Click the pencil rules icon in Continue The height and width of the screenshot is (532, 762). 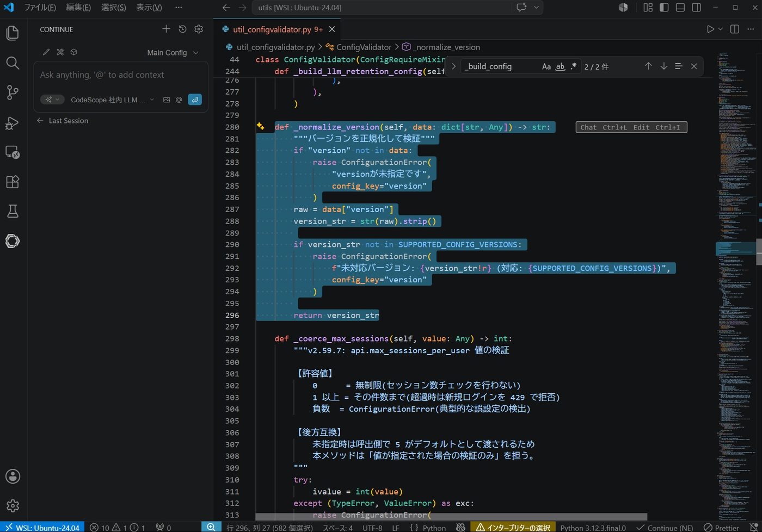click(46, 52)
